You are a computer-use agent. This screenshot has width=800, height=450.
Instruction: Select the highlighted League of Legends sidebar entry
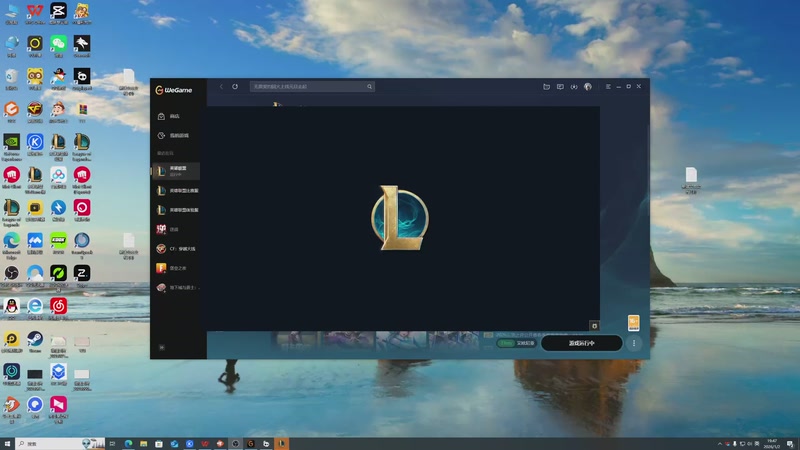[176, 171]
